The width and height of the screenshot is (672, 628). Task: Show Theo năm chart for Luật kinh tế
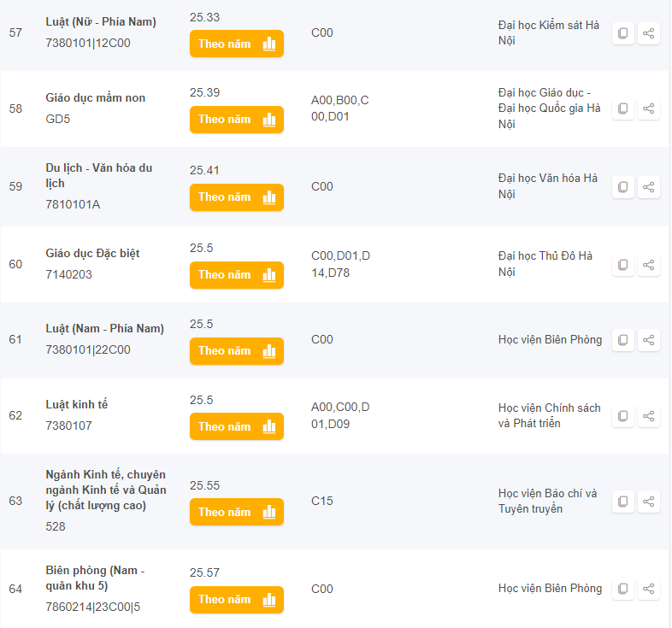(236, 427)
